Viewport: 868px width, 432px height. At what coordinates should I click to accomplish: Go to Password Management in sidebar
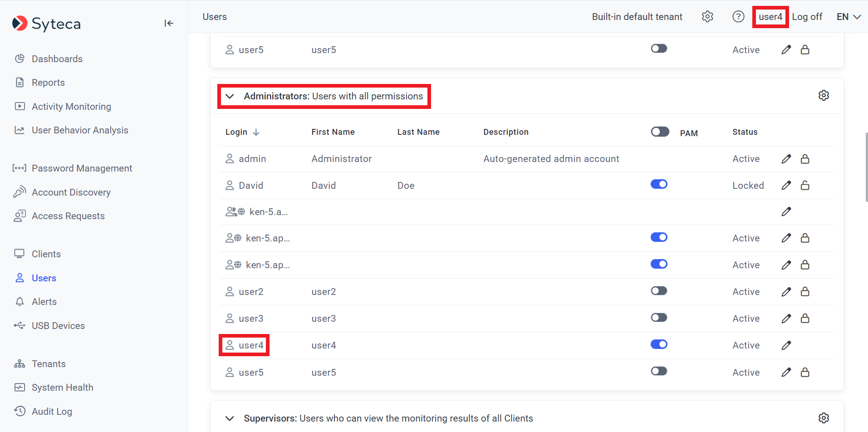[x=82, y=168]
